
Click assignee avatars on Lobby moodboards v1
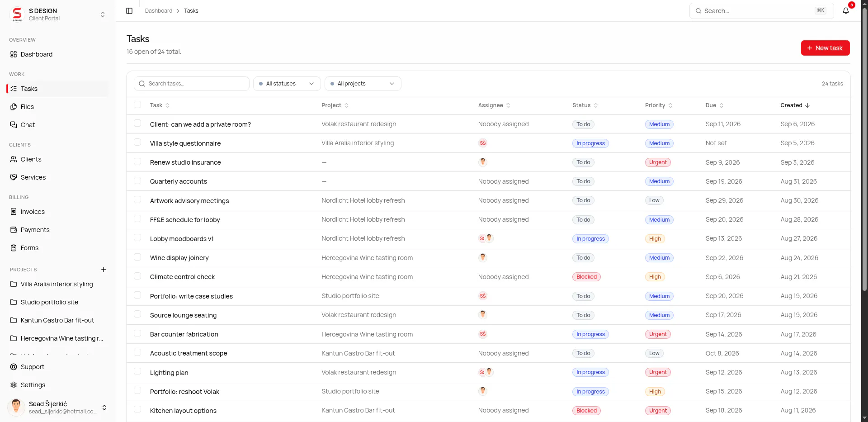click(486, 238)
